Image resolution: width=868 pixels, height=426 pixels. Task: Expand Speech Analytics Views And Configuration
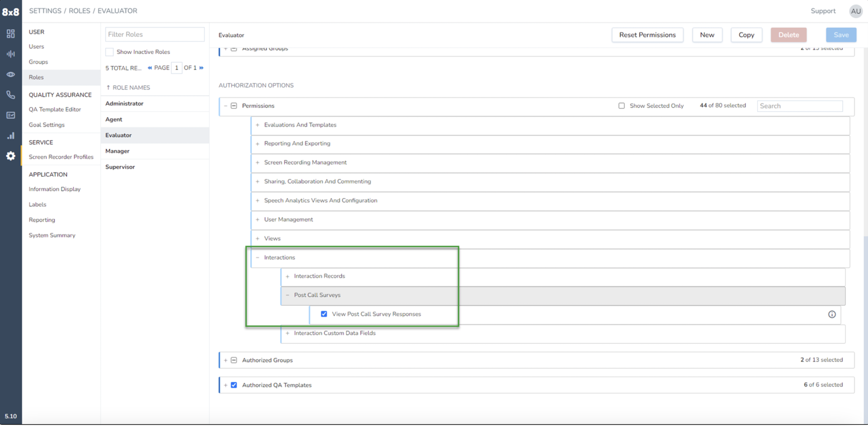(257, 201)
